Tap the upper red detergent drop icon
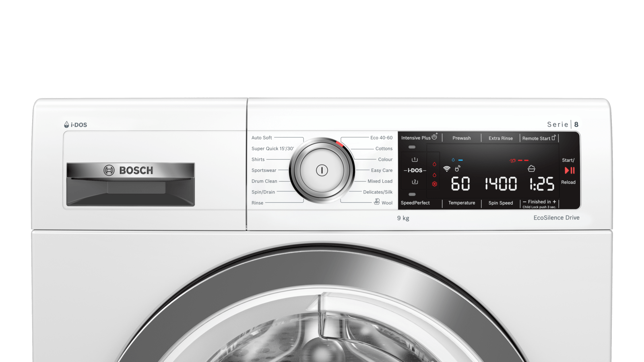 click(434, 164)
